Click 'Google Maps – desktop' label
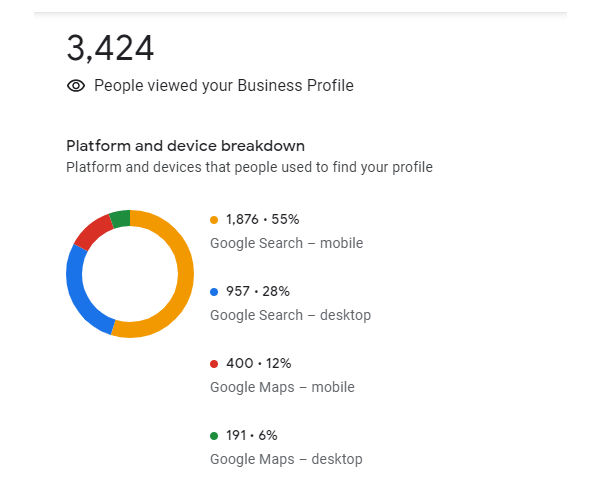Screen dimensions: 600x500 tap(286, 459)
